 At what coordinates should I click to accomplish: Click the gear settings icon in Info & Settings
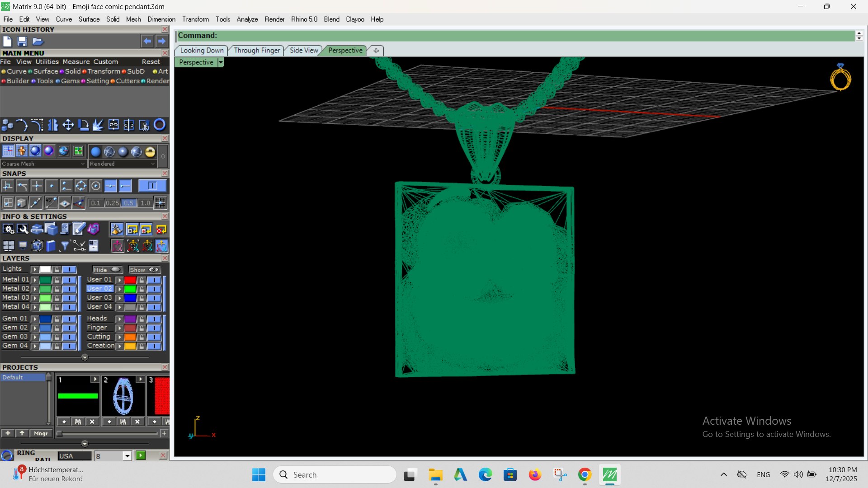tap(9, 230)
